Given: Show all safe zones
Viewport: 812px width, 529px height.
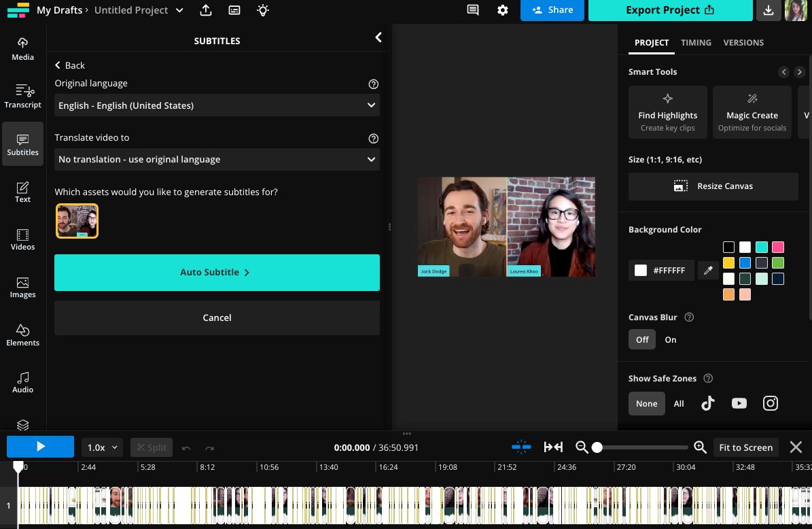Looking at the screenshot, I should (678, 403).
